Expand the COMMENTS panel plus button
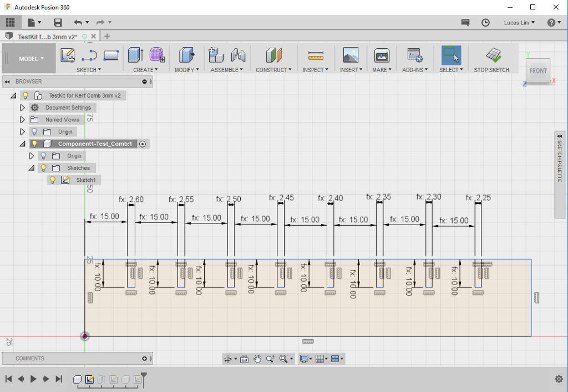The image size is (568, 392). pos(145,358)
